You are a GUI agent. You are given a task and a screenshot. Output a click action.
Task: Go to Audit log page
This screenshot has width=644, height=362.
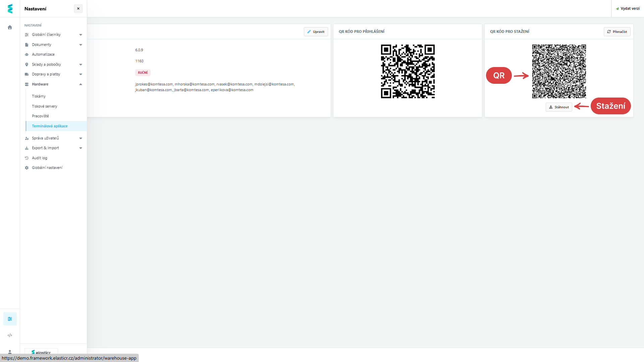click(40, 158)
